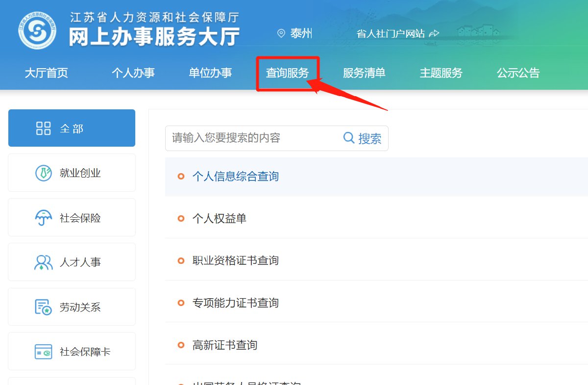Click the 社会保障卡 card icon
This screenshot has width=588, height=385.
[44, 352]
